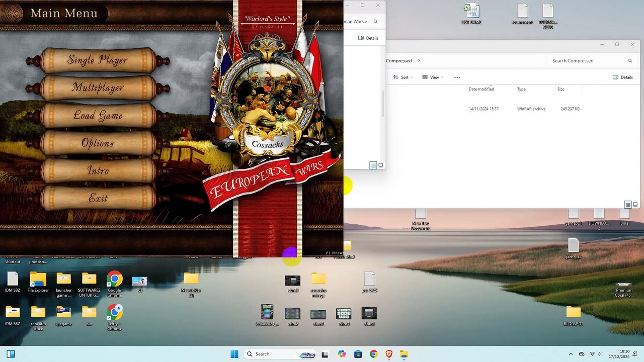Image resolution: width=644 pixels, height=362 pixels.
Task: Select the 'bola' desktop file
Action: click(624, 218)
